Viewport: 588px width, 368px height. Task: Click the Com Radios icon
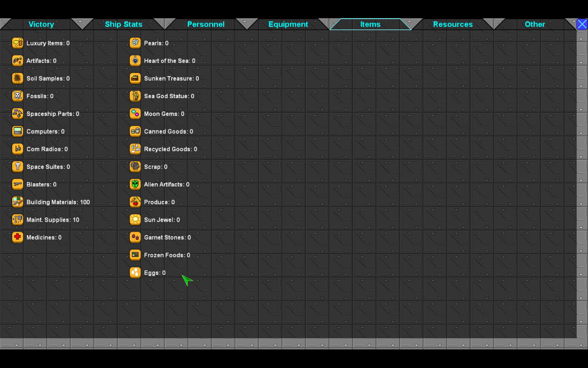click(x=17, y=149)
